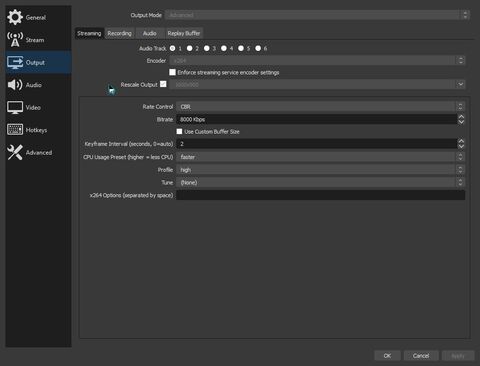Switch to the Recording tab
The width and height of the screenshot is (480, 366).
point(119,33)
